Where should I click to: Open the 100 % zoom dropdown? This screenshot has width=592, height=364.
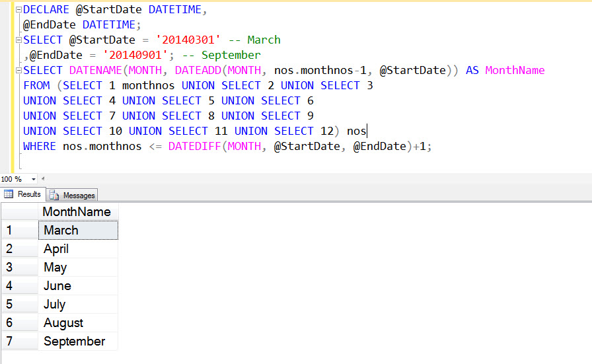pos(30,179)
